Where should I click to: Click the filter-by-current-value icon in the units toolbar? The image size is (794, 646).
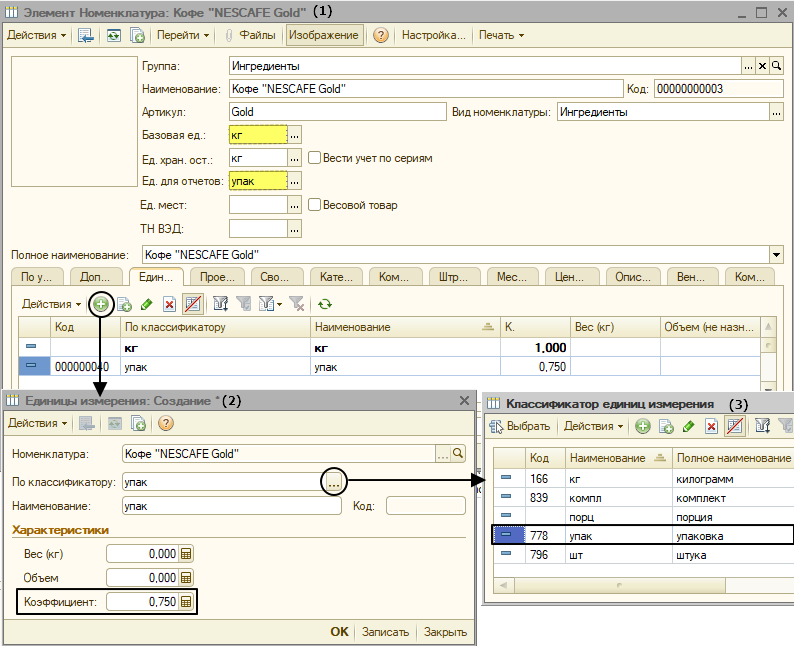(244, 304)
